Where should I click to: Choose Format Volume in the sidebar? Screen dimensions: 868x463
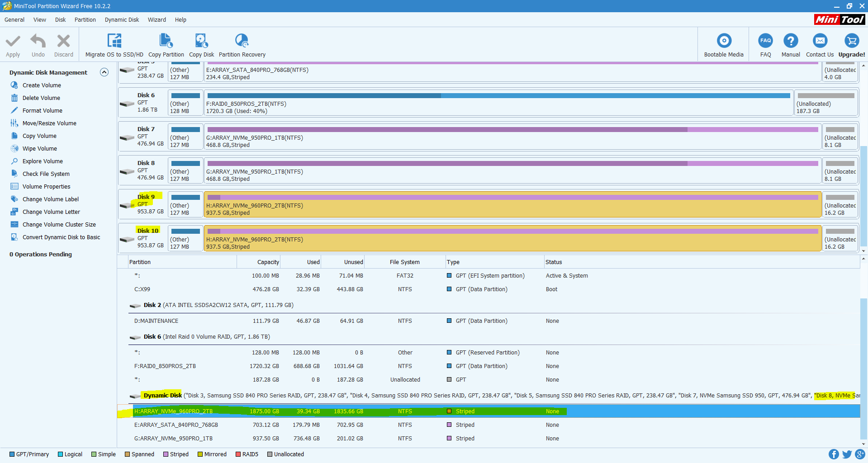[43, 110]
